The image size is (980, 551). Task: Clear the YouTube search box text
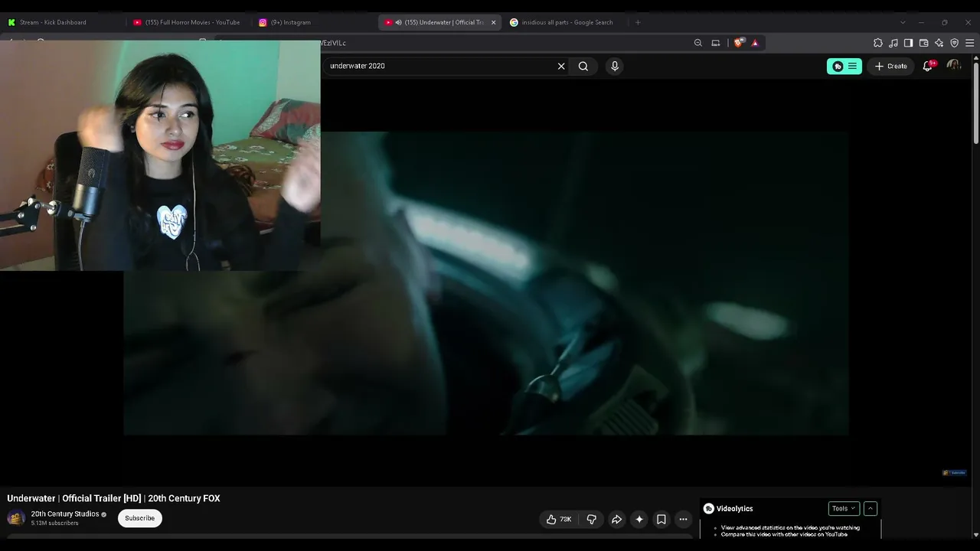click(x=561, y=66)
